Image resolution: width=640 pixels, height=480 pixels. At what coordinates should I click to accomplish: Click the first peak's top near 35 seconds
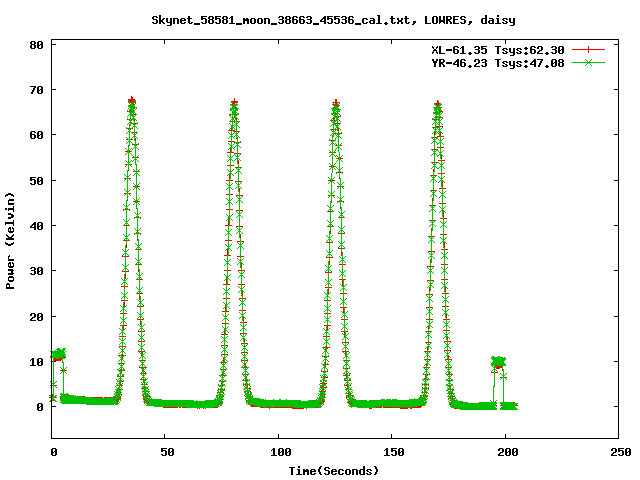point(131,101)
